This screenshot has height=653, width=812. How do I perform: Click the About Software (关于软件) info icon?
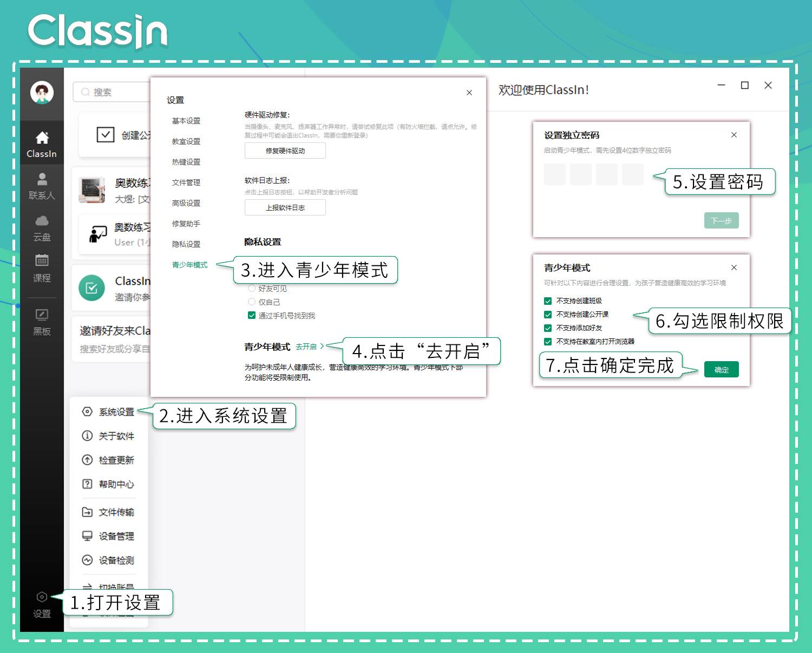point(87,436)
